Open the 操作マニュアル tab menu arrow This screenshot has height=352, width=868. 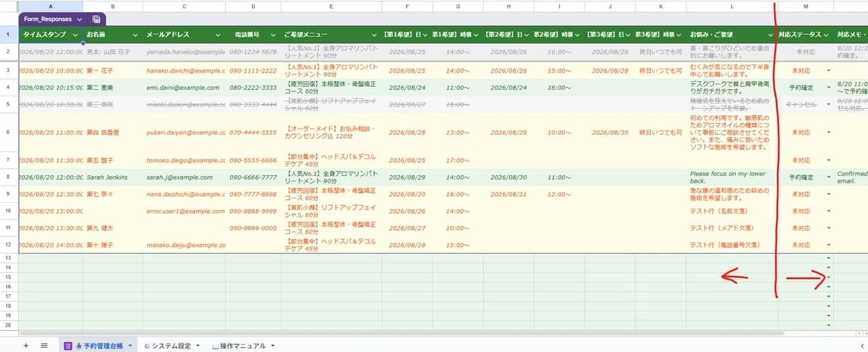pos(273,346)
